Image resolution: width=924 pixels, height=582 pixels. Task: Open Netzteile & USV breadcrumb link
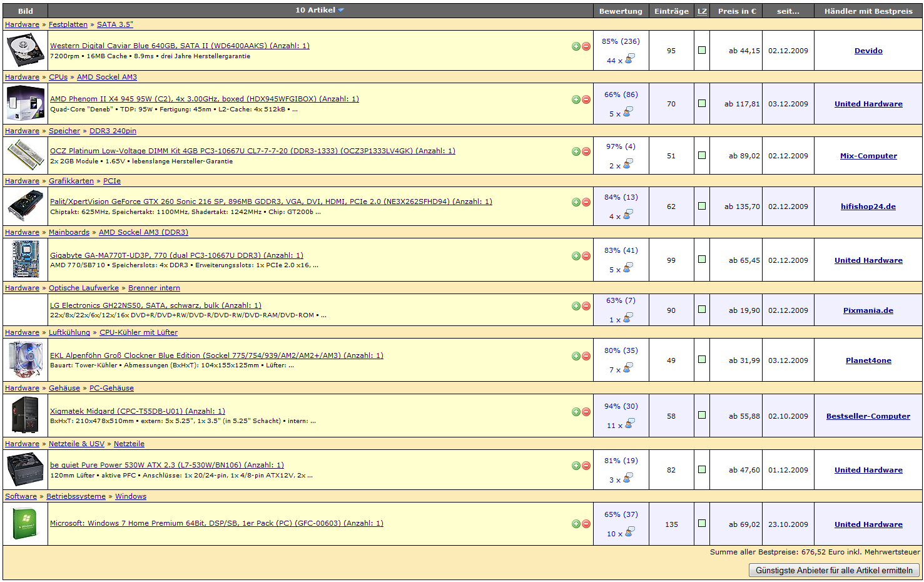coord(76,444)
